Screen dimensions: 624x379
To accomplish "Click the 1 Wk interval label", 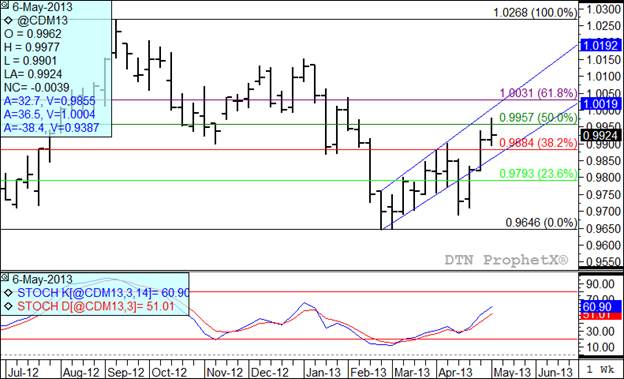I will pos(600,370).
